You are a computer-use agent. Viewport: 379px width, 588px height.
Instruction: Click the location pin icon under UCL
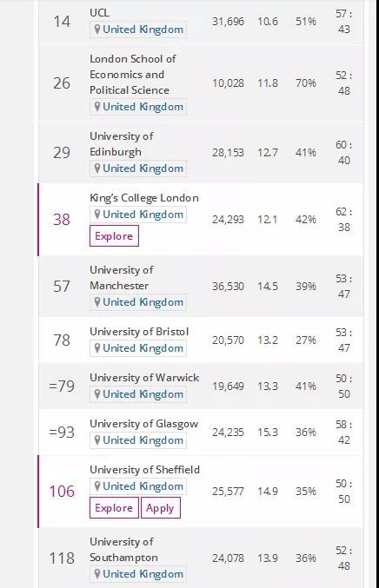click(97, 30)
